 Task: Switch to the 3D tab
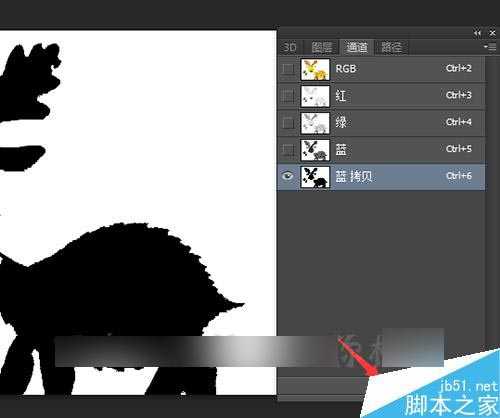(289, 47)
